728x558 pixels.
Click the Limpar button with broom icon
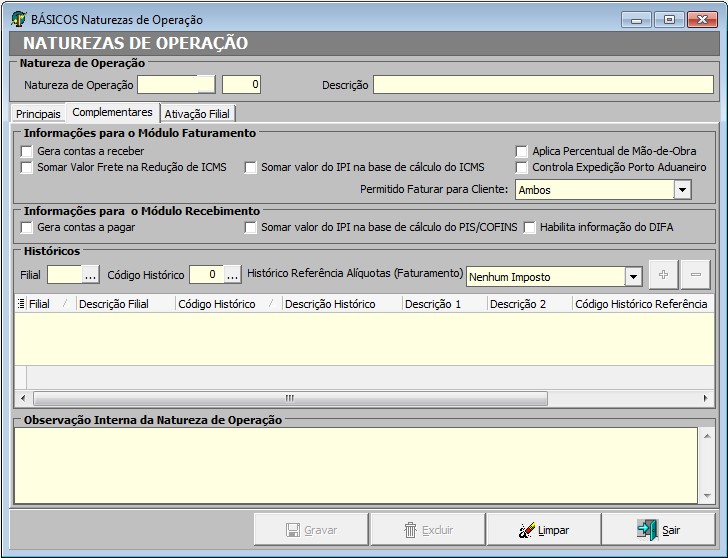541,530
